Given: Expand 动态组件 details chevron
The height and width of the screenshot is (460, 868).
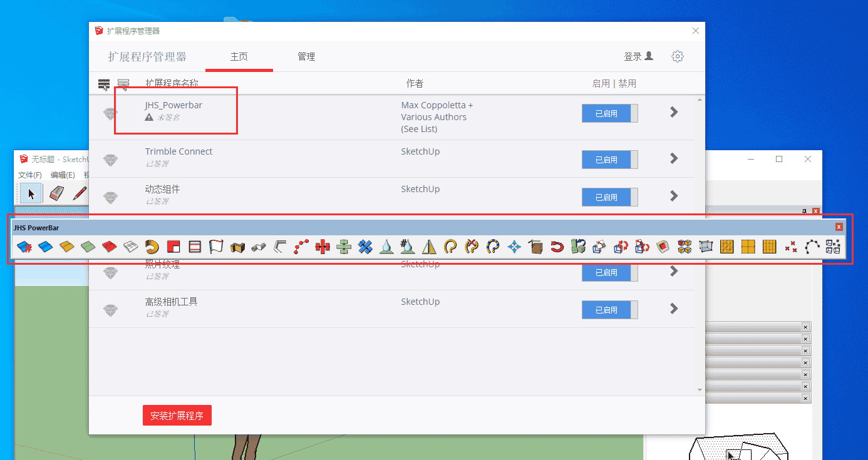Looking at the screenshot, I should [x=674, y=196].
